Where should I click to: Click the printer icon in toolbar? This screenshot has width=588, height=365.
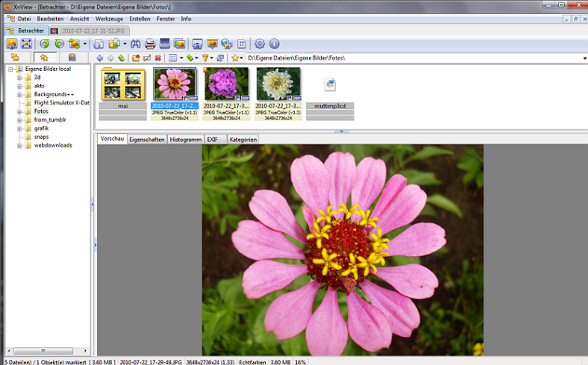click(150, 44)
